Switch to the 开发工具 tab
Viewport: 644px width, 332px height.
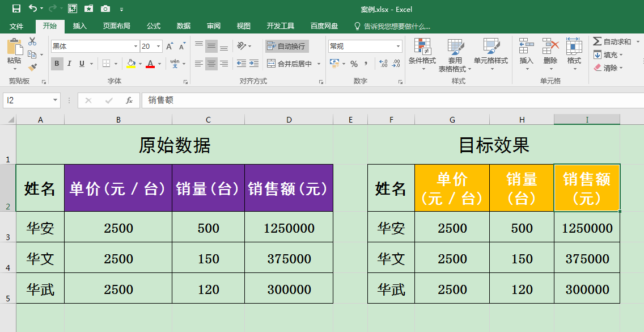click(x=281, y=26)
